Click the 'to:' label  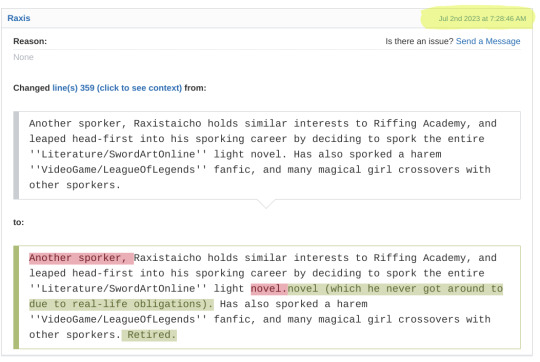[x=19, y=222]
